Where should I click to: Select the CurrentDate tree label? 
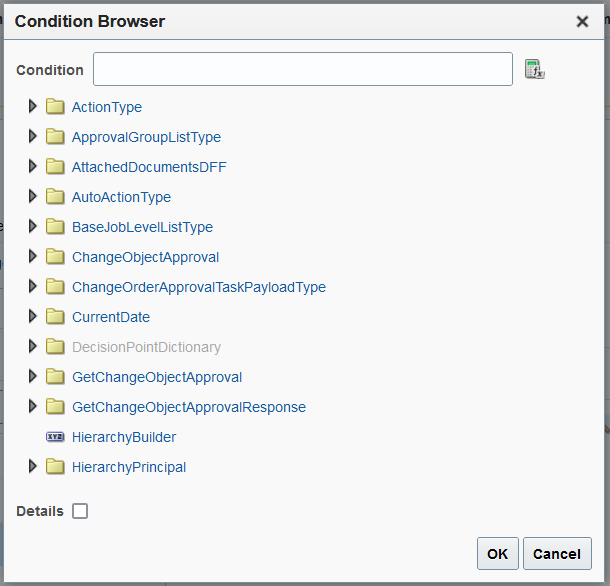point(111,317)
